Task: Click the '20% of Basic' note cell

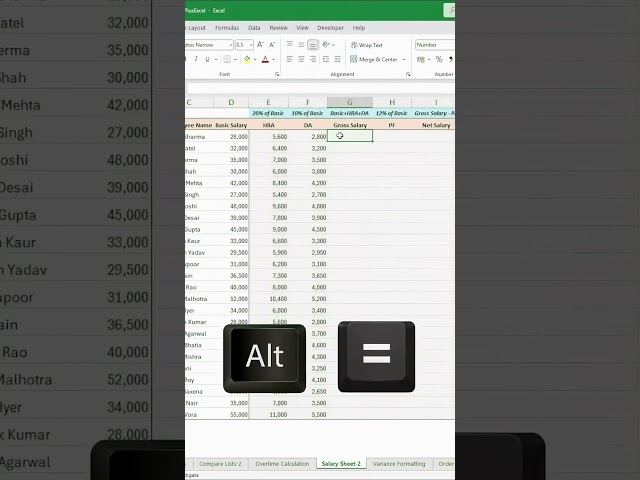Action: click(268, 113)
